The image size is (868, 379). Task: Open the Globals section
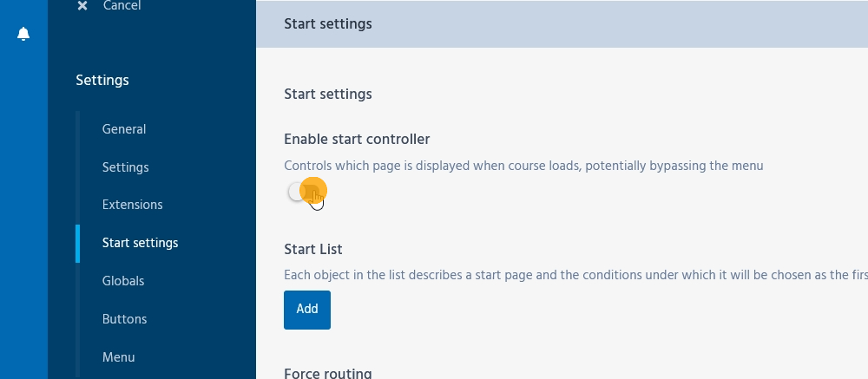(123, 281)
